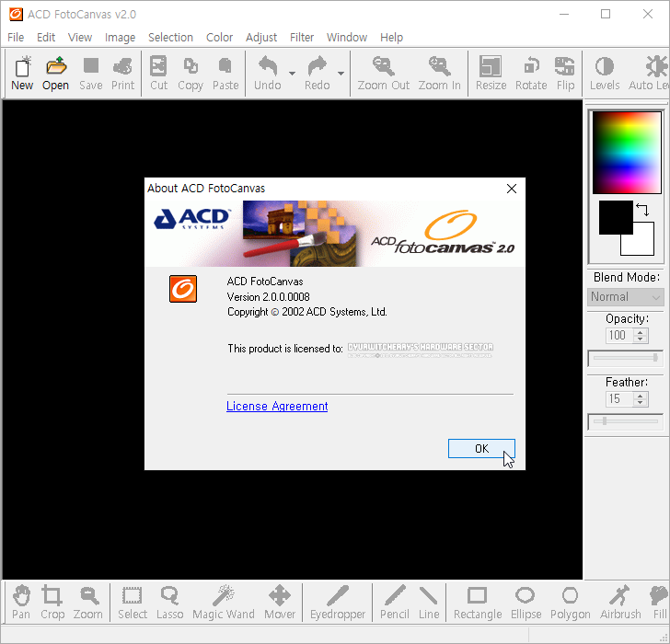Open the Blend Mode Normal dropdown
670x644 pixels.
point(626,297)
